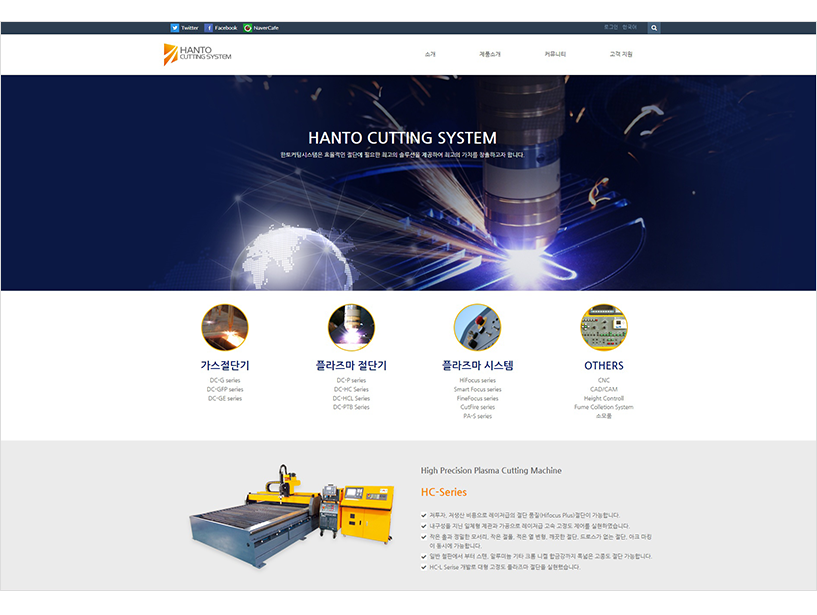Open PA-S series link
Image resolution: width=817 pixels, height=615 pixels.
477,416
